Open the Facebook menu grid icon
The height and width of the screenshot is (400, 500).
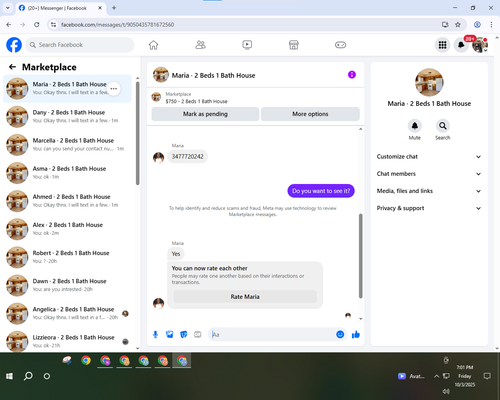(x=442, y=45)
